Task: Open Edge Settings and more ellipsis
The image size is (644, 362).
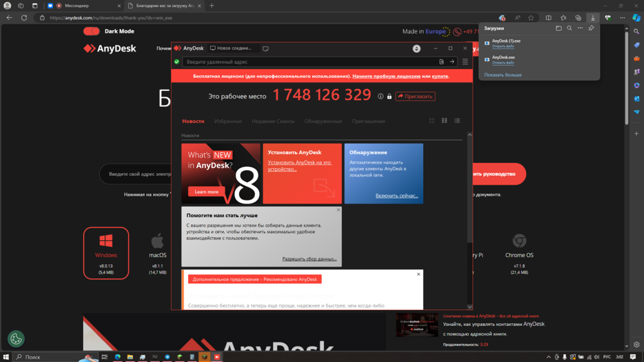Action: click(x=622, y=17)
